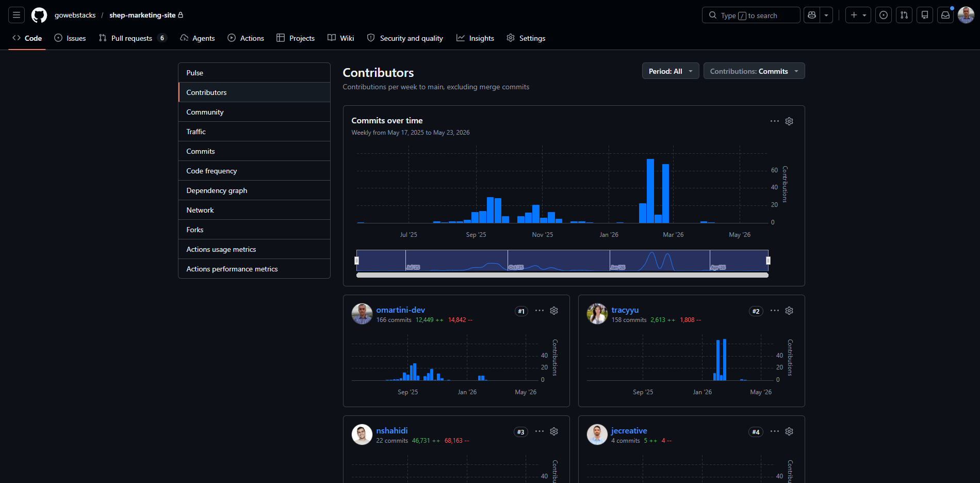The image size is (980, 483).
Task: Focus the Type / to search field
Action: (x=751, y=15)
